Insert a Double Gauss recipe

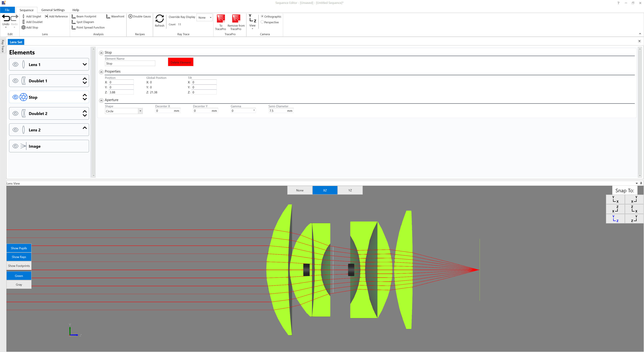pos(140,16)
